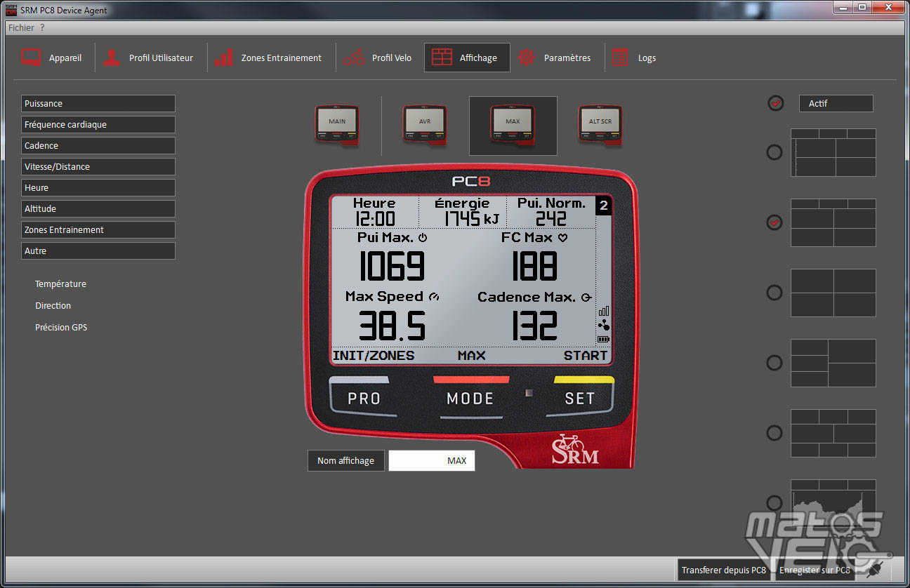Click the training zones bar-chart icon

[224, 58]
